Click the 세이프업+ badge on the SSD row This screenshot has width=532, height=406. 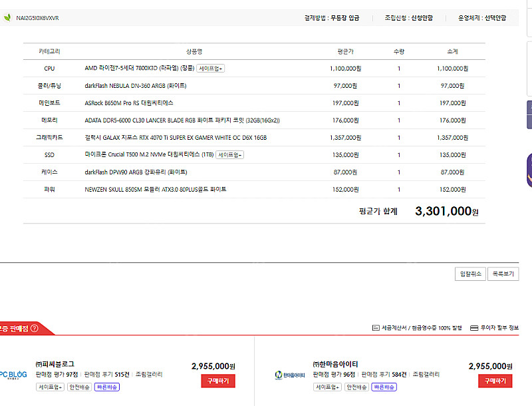(229, 155)
